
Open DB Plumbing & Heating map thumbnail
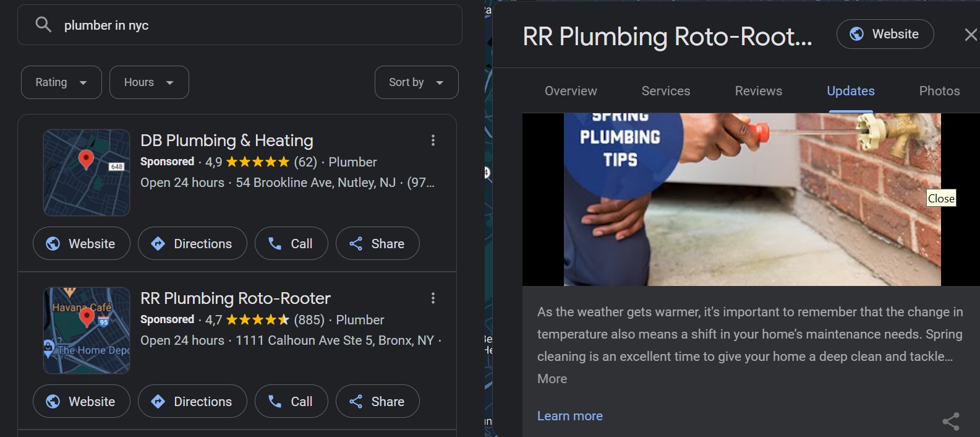(87, 173)
